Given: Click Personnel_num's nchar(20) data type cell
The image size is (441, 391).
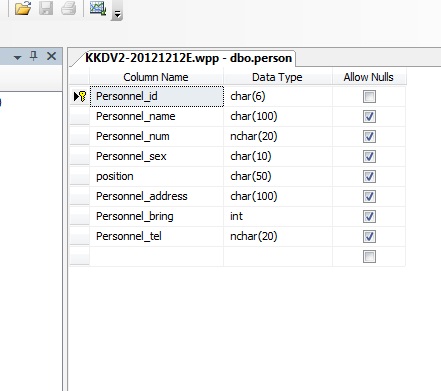Looking at the screenshot, I should coord(278,137).
